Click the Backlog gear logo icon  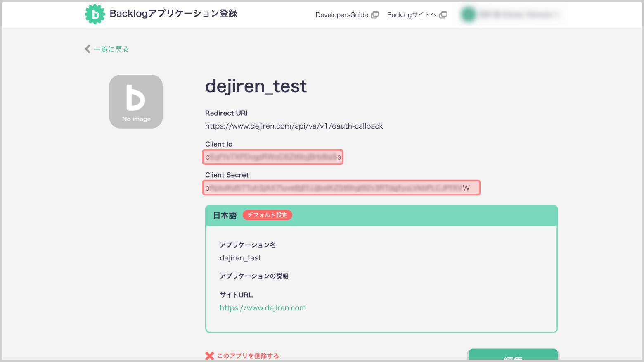pyautogui.click(x=95, y=14)
